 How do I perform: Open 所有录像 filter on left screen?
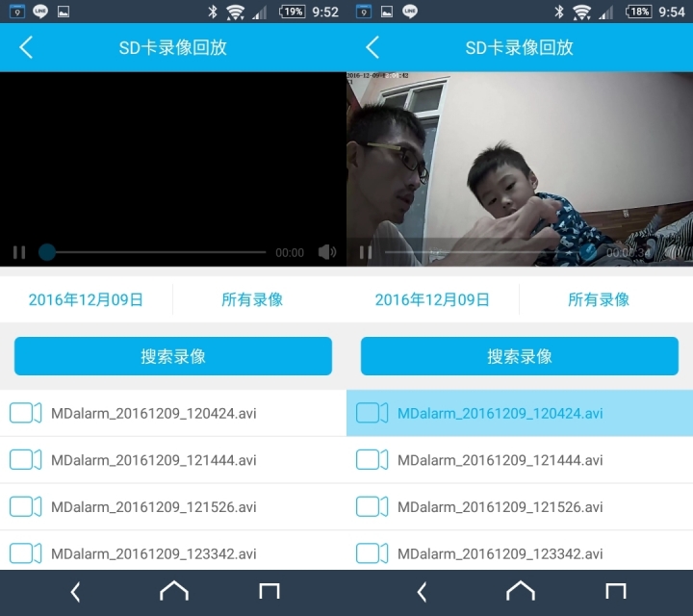[x=252, y=299]
